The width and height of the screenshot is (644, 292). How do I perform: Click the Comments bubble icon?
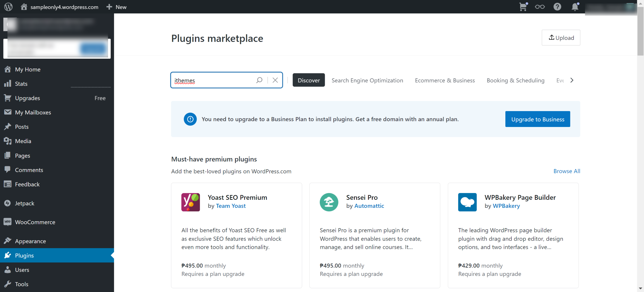8,170
